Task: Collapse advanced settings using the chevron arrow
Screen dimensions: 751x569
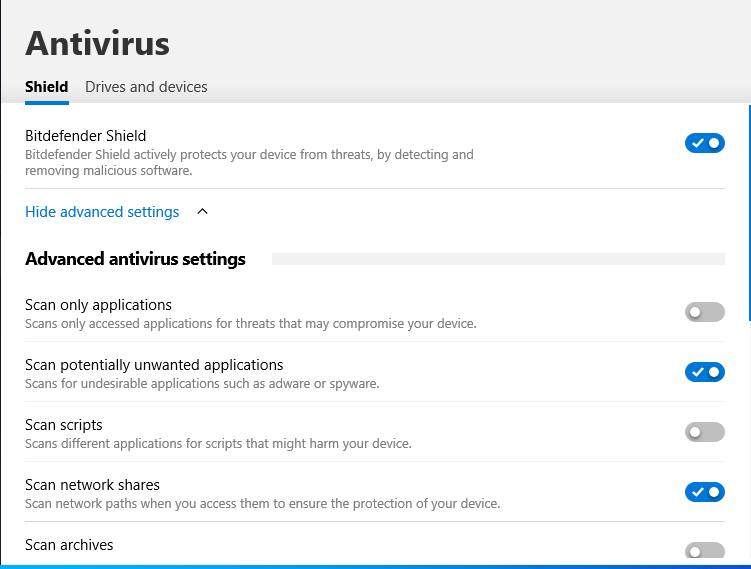Action: click(x=203, y=212)
